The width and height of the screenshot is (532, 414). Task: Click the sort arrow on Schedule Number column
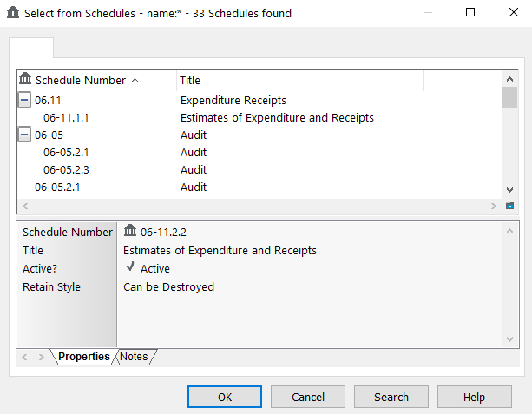[x=135, y=81]
